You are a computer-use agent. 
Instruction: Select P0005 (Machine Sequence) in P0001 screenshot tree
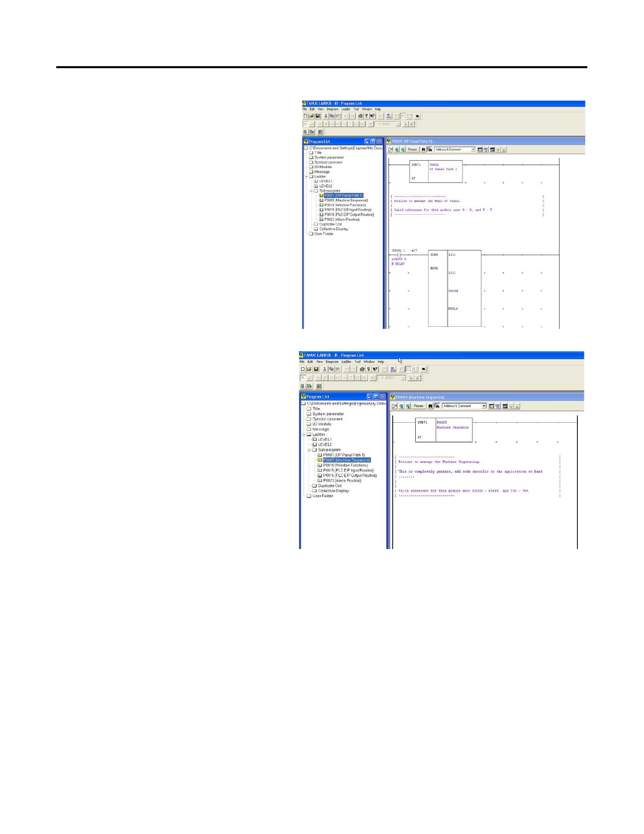point(346,201)
